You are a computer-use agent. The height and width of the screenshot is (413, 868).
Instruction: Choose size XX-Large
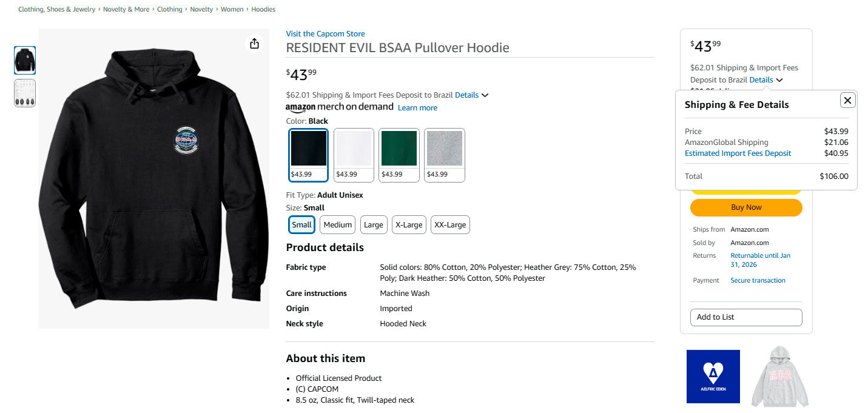coord(450,225)
